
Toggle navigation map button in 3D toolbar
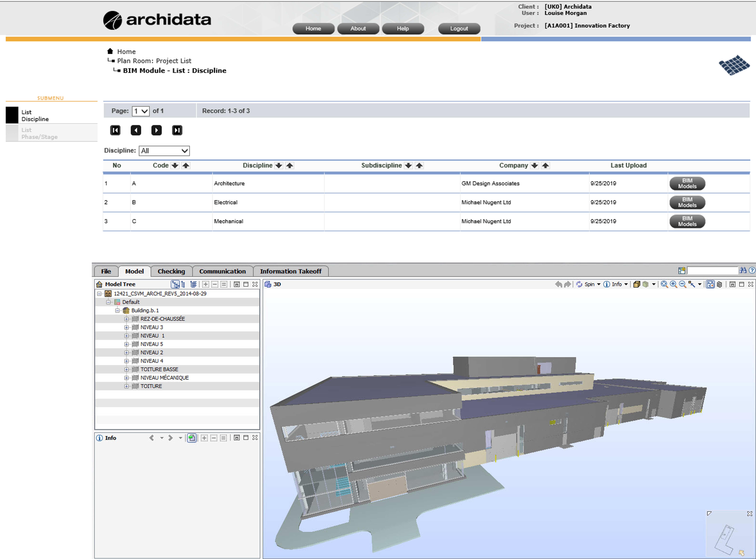click(x=710, y=284)
